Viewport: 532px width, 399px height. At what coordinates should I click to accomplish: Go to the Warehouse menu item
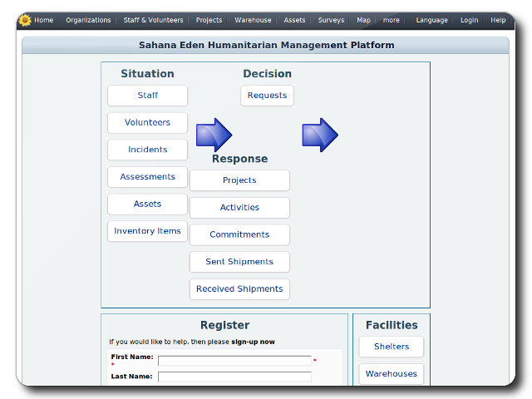pyautogui.click(x=253, y=20)
